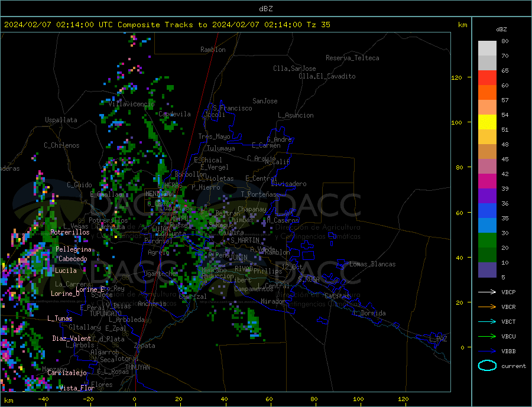Click the S_ROSA label
The image size is (532, 407).
click(x=309, y=279)
